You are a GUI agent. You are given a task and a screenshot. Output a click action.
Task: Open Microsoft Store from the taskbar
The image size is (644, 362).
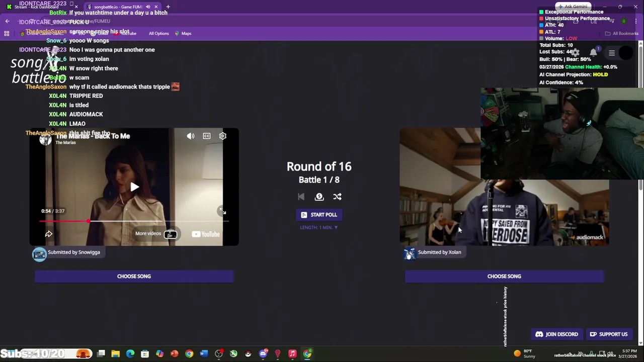pyautogui.click(x=145, y=353)
